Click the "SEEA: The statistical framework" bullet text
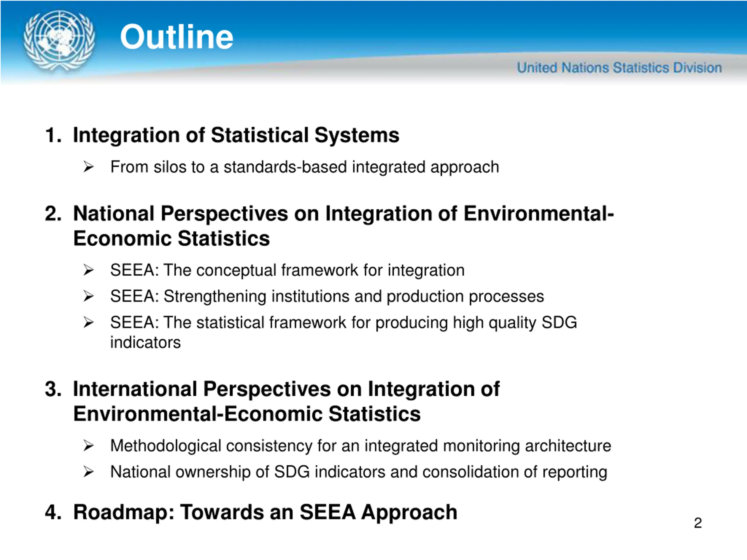Image resolution: width=747 pixels, height=560 pixels. coord(343,322)
